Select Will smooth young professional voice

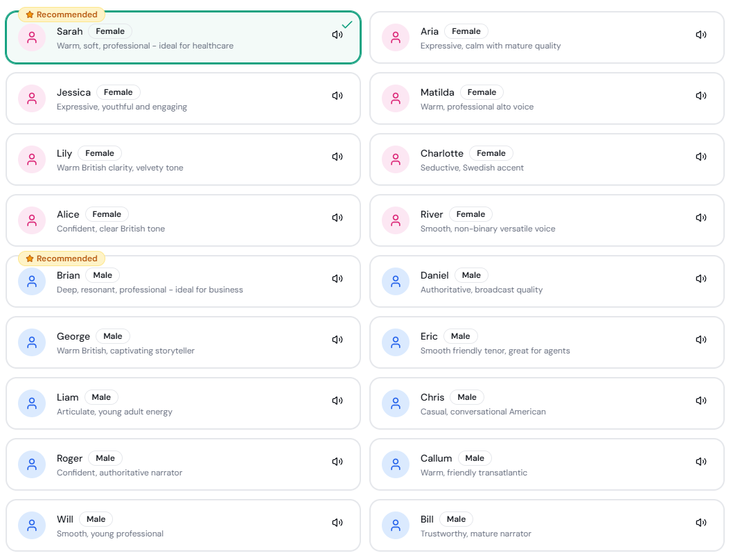[183, 525]
